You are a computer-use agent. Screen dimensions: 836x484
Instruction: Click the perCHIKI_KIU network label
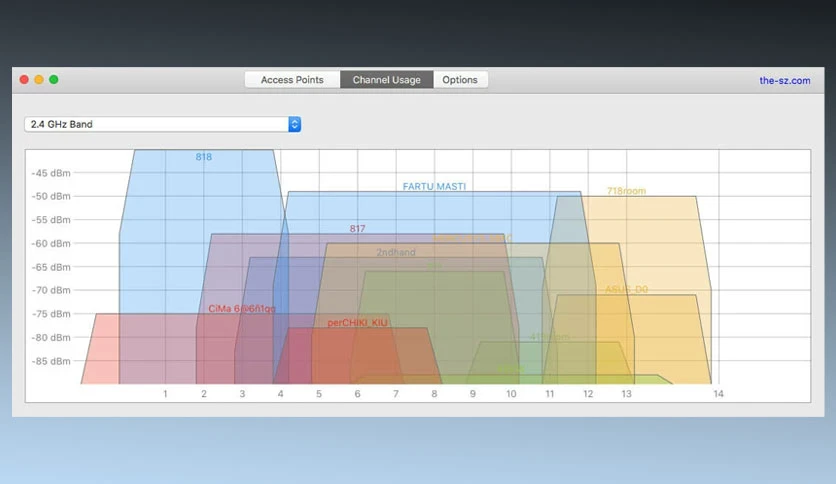tap(357, 322)
